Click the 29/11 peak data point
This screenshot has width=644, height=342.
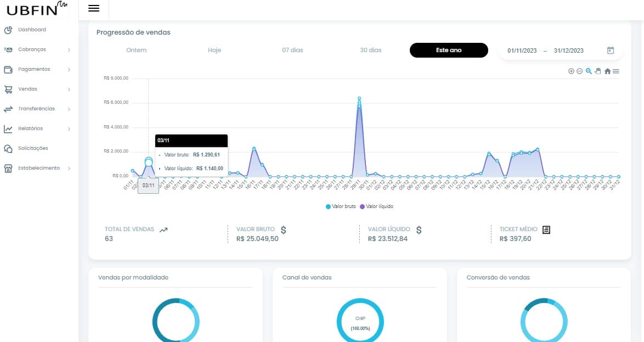(x=359, y=99)
